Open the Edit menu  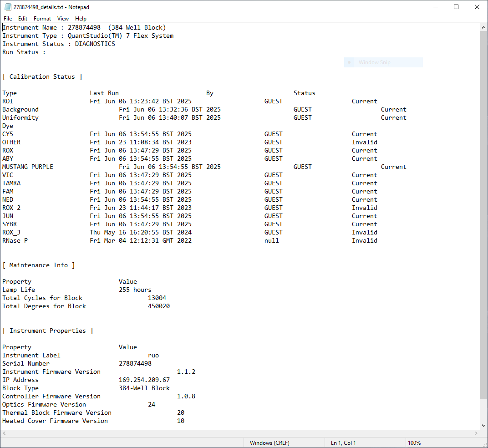pyautogui.click(x=22, y=19)
